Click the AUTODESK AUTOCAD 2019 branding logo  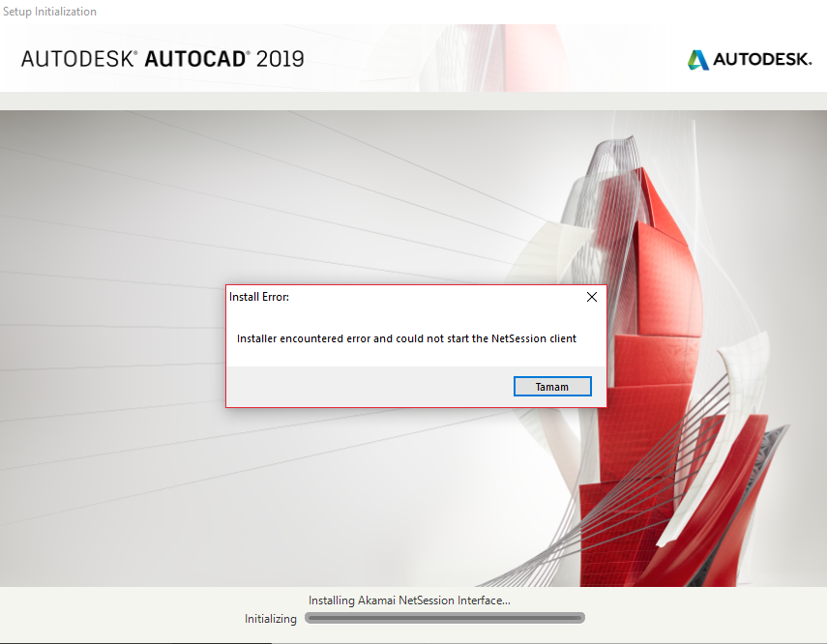(x=161, y=57)
